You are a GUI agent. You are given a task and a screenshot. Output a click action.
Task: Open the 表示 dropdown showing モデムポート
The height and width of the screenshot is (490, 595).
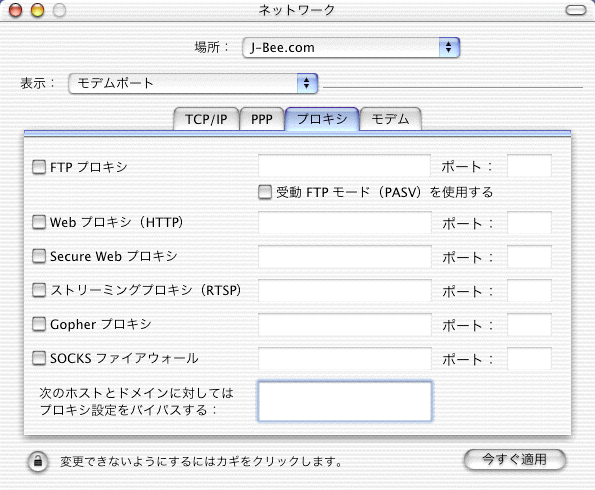(x=193, y=83)
